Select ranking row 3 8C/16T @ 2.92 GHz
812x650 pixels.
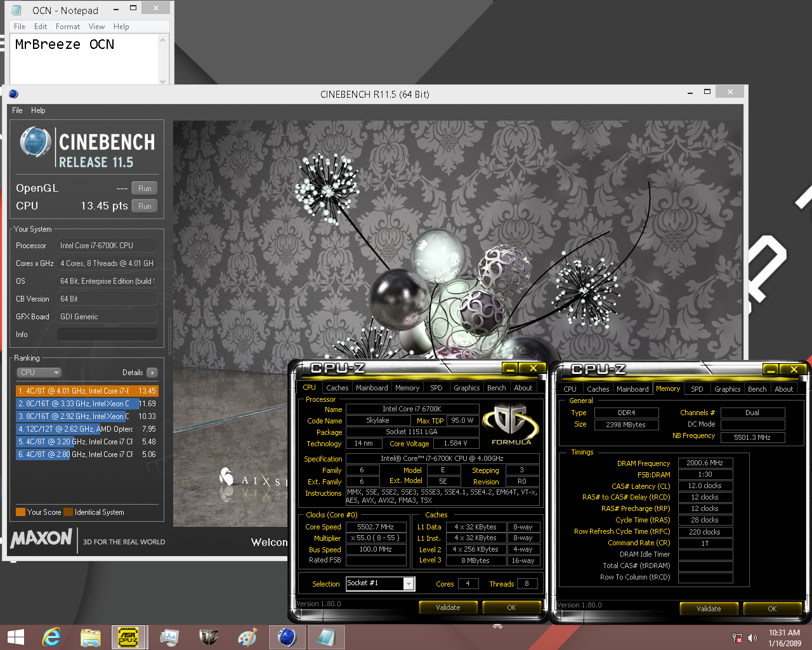pos(87,416)
